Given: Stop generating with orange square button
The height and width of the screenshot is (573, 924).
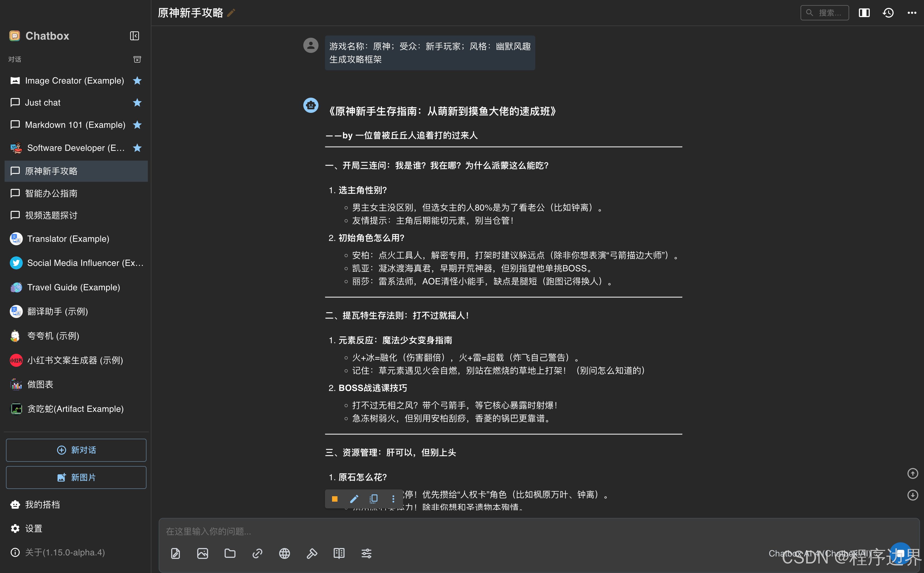Looking at the screenshot, I should (x=334, y=499).
